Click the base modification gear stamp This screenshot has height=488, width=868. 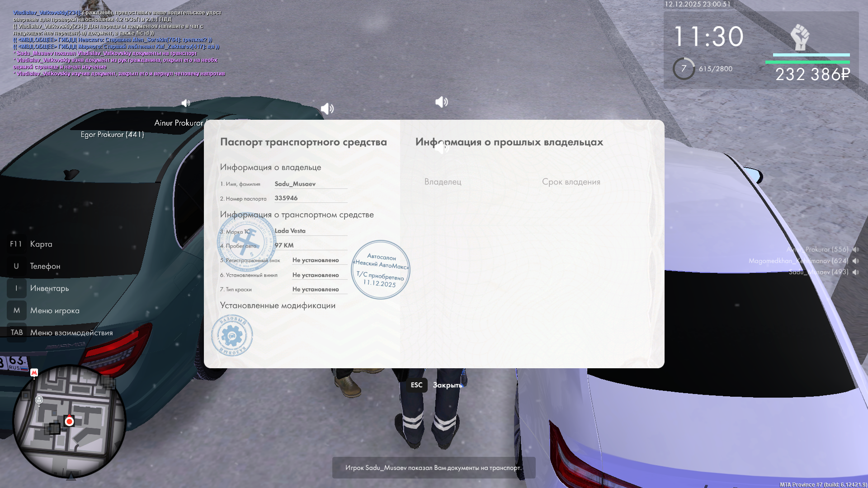tap(232, 336)
